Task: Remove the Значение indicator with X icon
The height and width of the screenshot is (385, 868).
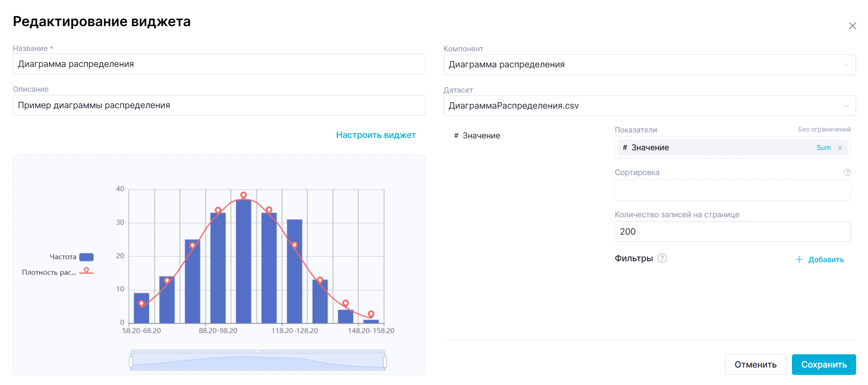Action: [840, 148]
